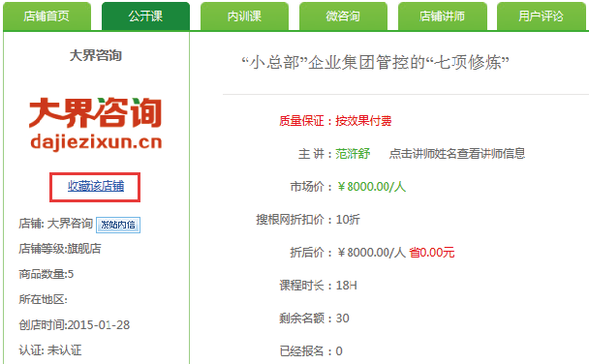Click the 省0.00元 savings text

pyautogui.click(x=432, y=252)
